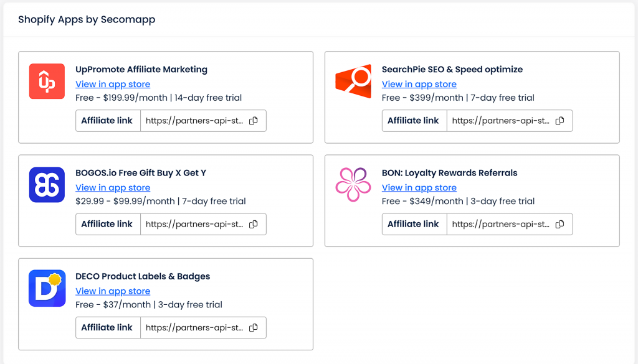
Task: Click BON Loyalty's Free - $349/month pricing text
Action: pyautogui.click(x=423, y=202)
